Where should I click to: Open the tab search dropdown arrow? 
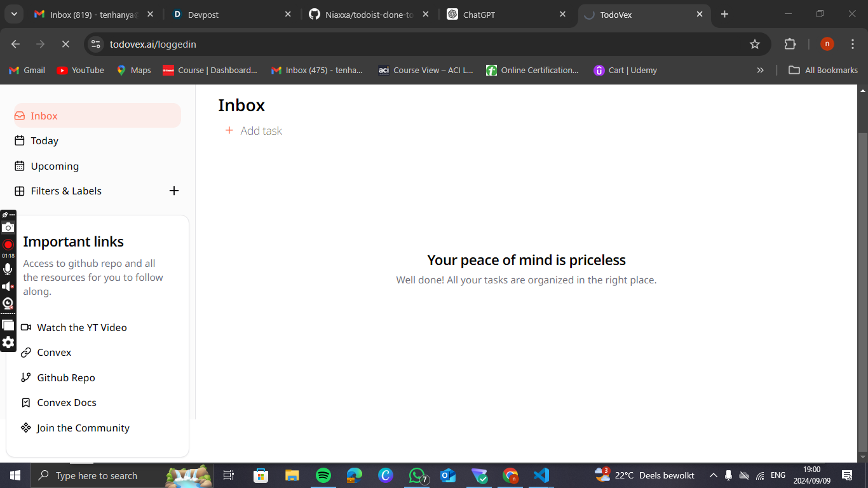tap(13, 14)
